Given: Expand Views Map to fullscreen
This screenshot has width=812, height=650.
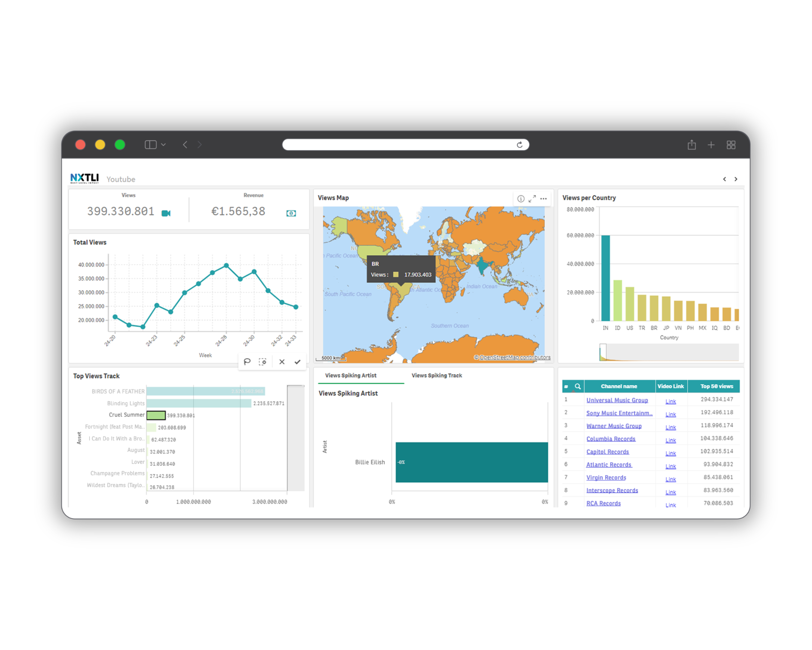Looking at the screenshot, I should 532,199.
